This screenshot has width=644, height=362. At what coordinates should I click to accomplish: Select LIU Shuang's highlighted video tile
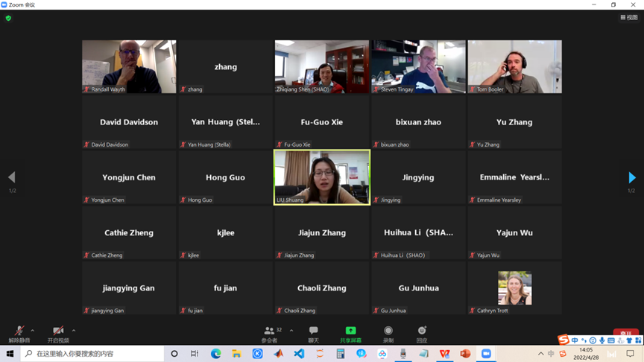tap(322, 177)
